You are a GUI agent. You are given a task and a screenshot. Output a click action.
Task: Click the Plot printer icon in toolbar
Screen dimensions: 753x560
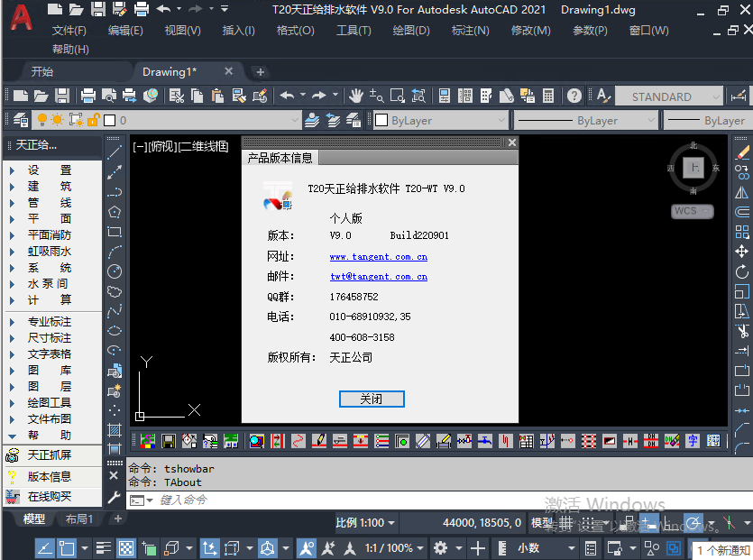pyautogui.click(x=87, y=96)
